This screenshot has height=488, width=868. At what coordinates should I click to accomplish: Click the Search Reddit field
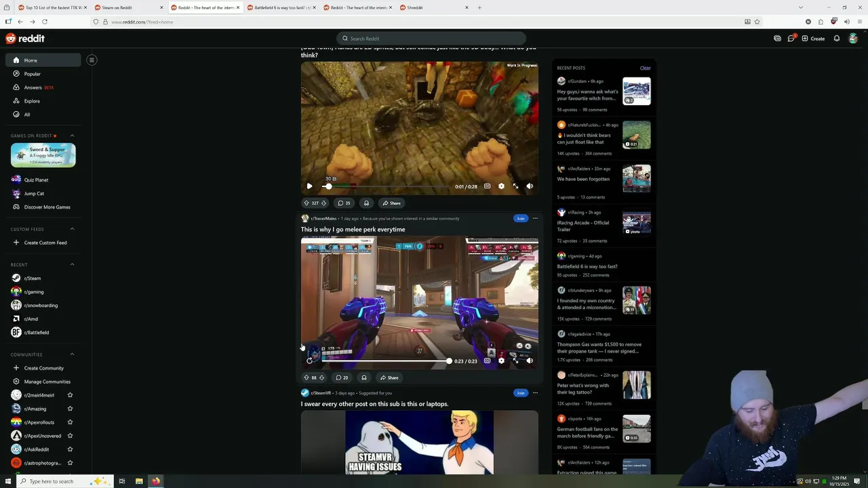pyautogui.click(x=431, y=39)
